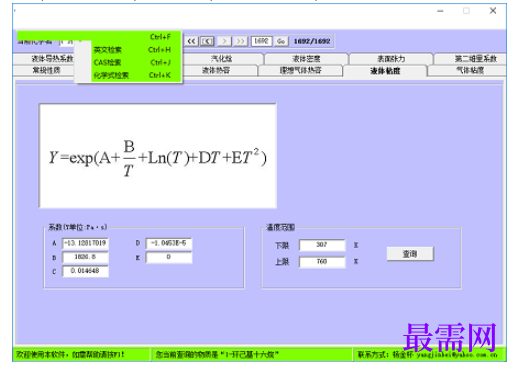Click the 上限 temperature field showing 760
This screenshot has width=515, height=369.
pos(322,262)
